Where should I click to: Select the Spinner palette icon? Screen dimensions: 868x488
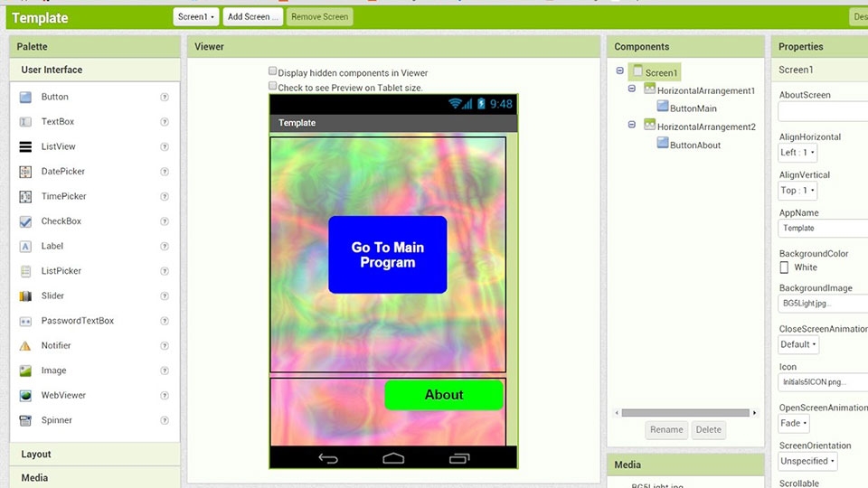[x=25, y=420]
